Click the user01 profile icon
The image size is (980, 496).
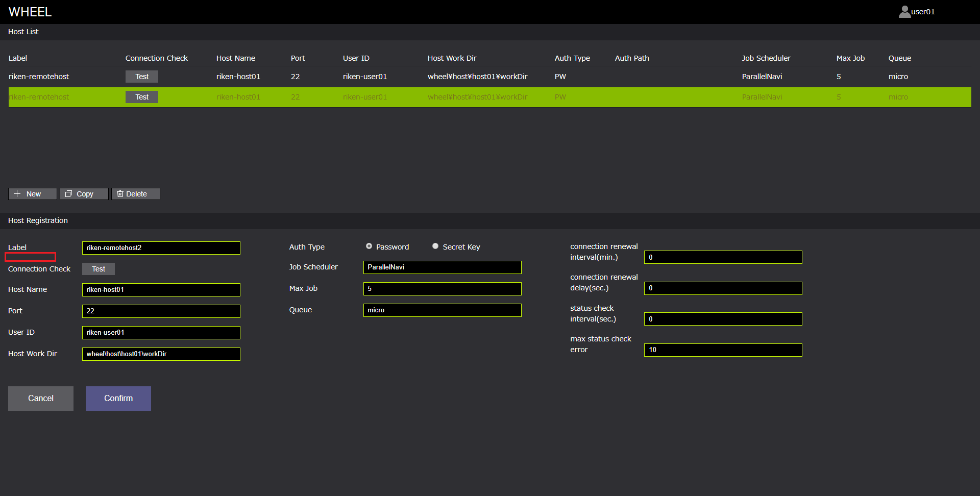click(904, 12)
